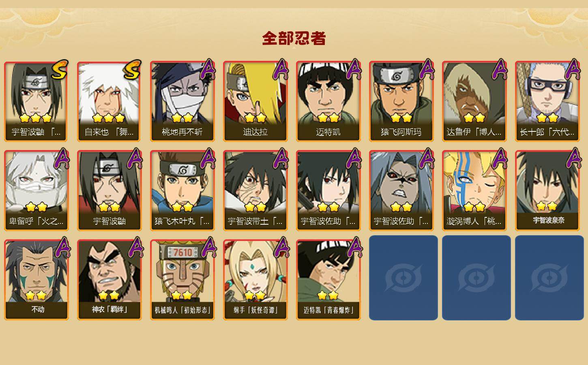Open the 迈特凯「青春爆炸」 ninja card
The height and width of the screenshot is (365, 588).
coord(328,280)
